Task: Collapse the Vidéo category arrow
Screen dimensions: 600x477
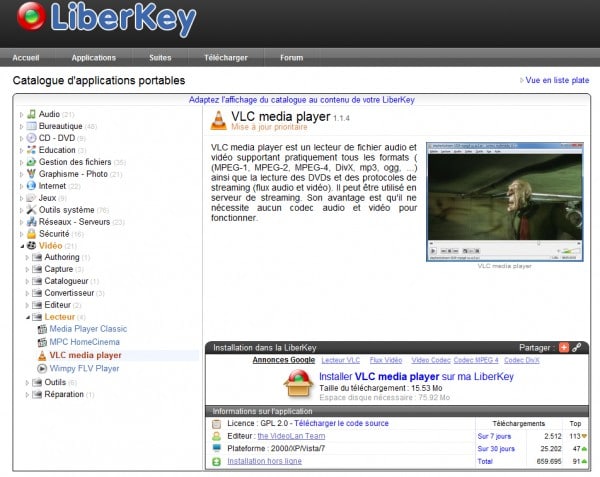Action: tap(20, 245)
